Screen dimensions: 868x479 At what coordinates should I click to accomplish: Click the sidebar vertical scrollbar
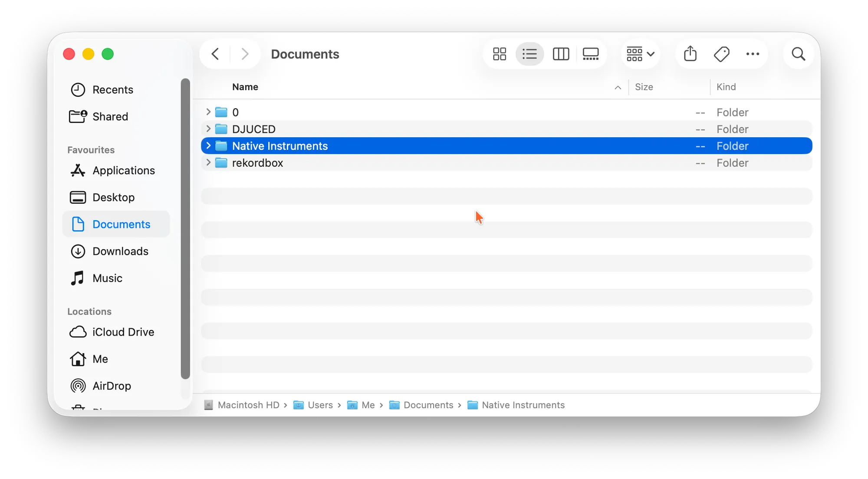click(x=185, y=229)
